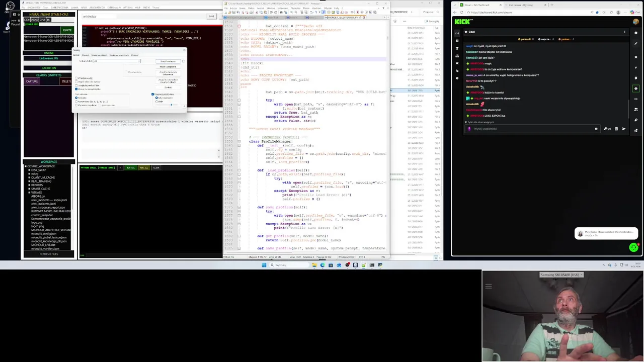This screenshot has width=644, height=362.
Task: Click the REFRESH FILES button
Action: (x=49, y=254)
